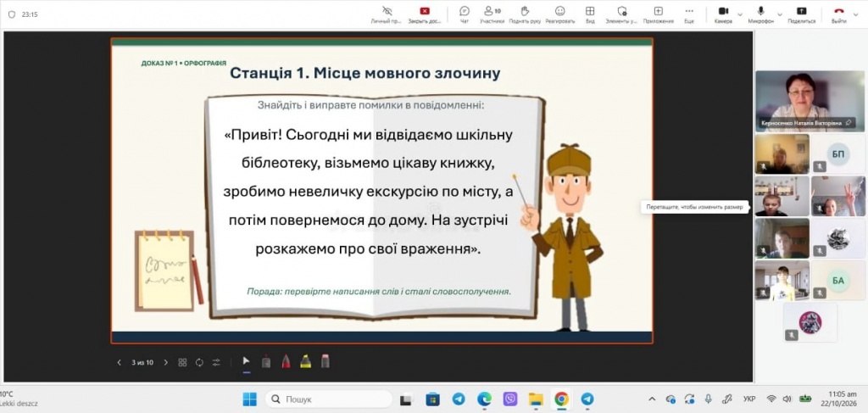This screenshot has width=868, height=413.
Task: Click Закрыть доступ stop presenting button
Action: 425,14
